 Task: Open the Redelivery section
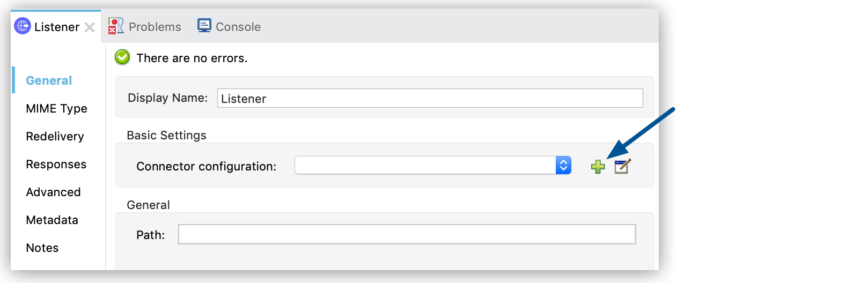pos(55,136)
